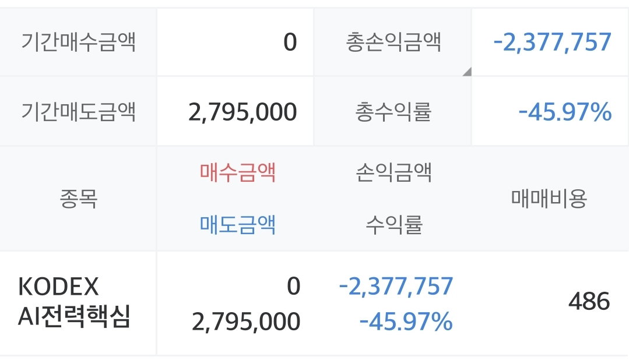Select the total return -45.97% in summary

click(x=565, y=111)
